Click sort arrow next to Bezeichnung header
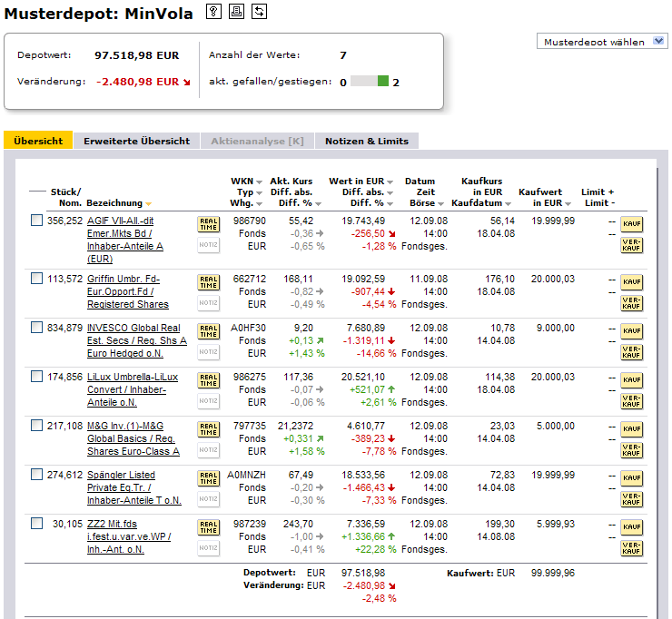 click(x=149, y=204)
